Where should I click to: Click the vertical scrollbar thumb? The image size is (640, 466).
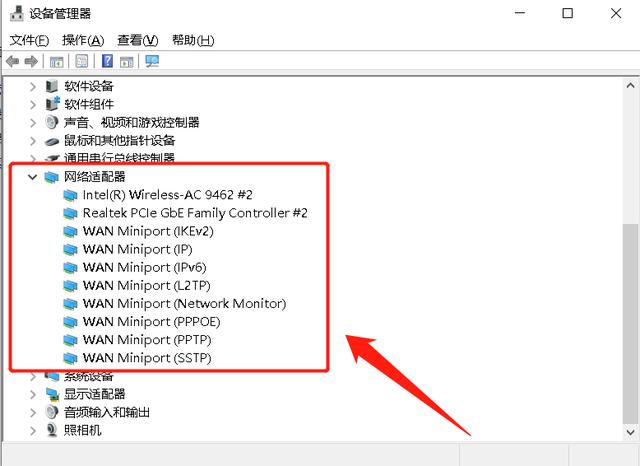click(x=630, y=324)
